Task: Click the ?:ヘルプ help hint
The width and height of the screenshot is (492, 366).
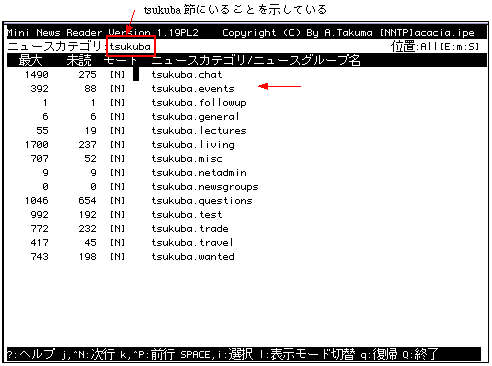Action: click(31, 354)
